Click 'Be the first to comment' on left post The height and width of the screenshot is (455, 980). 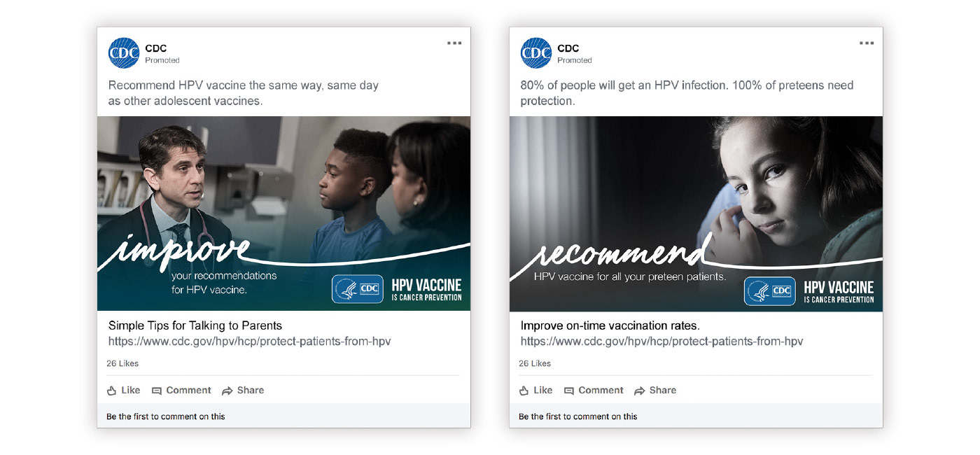166,416
